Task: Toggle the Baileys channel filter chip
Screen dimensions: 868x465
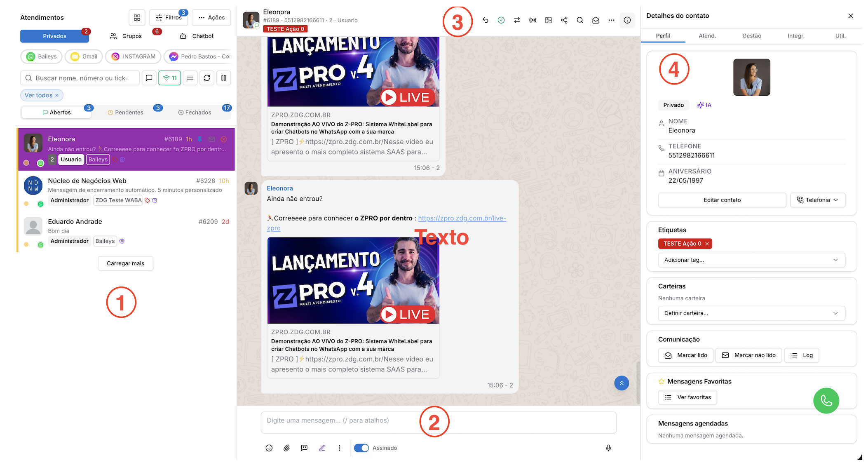Action: click(41, 56)
